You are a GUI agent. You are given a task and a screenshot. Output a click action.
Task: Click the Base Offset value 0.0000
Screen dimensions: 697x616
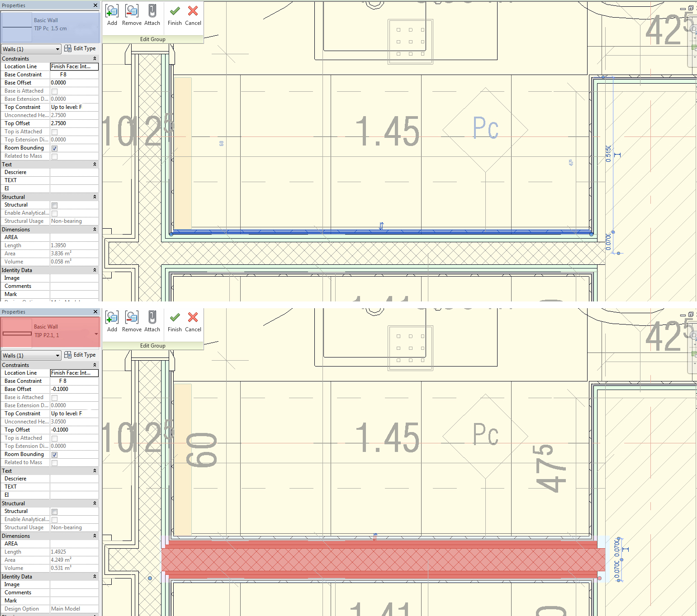pos(74,83)
